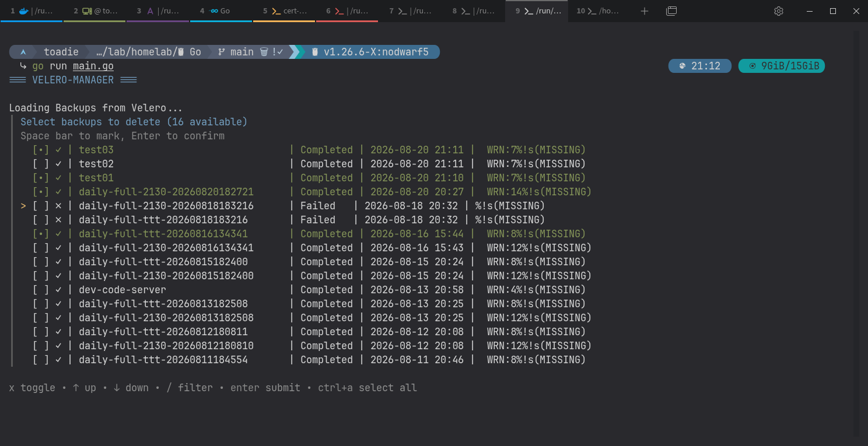The image size is (868, 446).
Task: Mark failed daily-full-ttt-20260818183216 checkbox
Action: pos(41,220)
